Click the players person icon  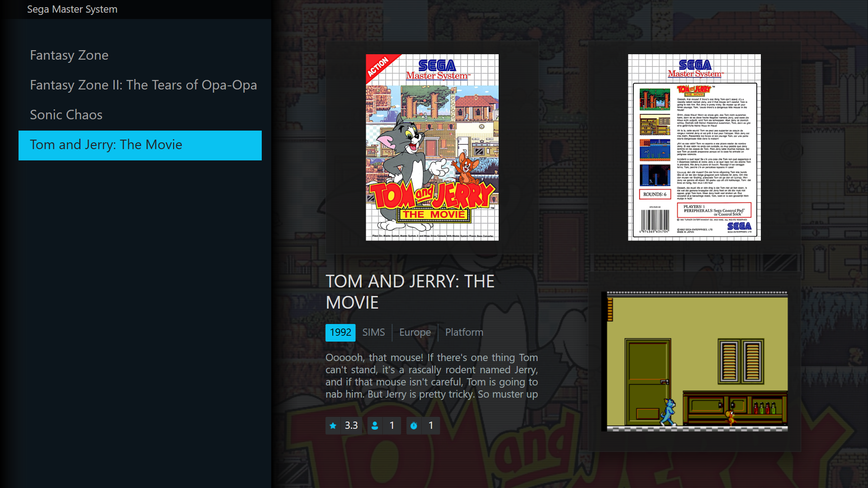pos(375,426)
